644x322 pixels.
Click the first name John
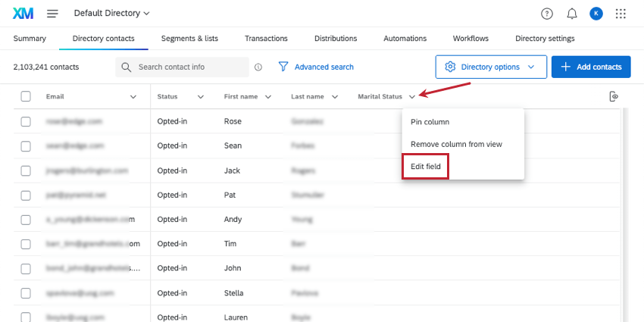coord(232,269)
